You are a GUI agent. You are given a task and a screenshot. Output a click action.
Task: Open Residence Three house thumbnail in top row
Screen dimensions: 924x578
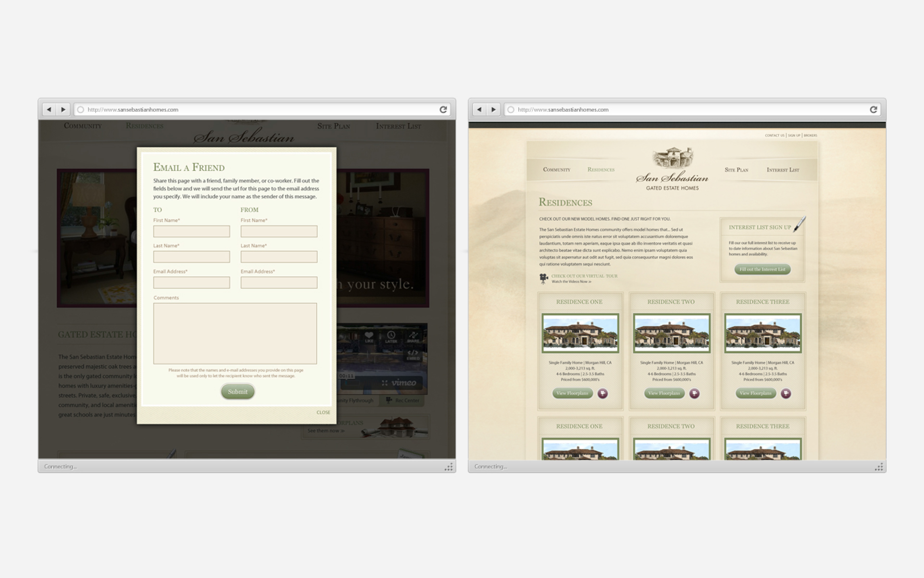tap(763, 333)
